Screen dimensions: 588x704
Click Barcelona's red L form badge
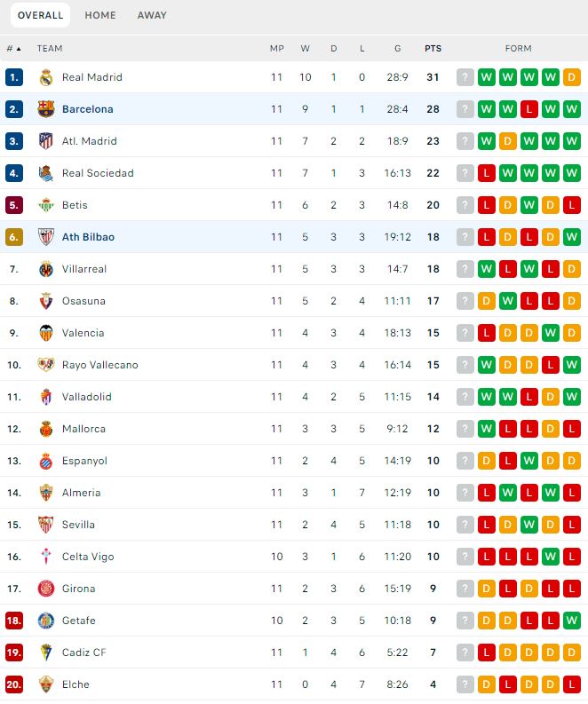[x=529, y=109]
